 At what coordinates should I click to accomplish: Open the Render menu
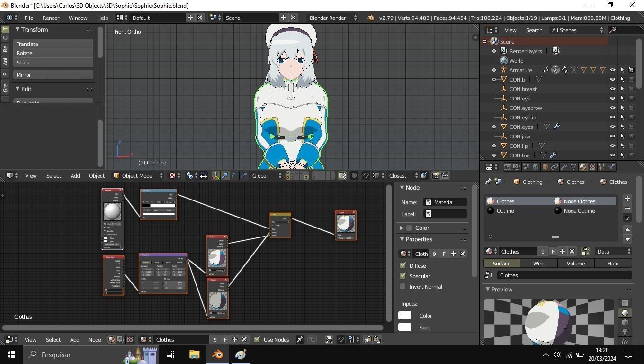pos(51,18)
